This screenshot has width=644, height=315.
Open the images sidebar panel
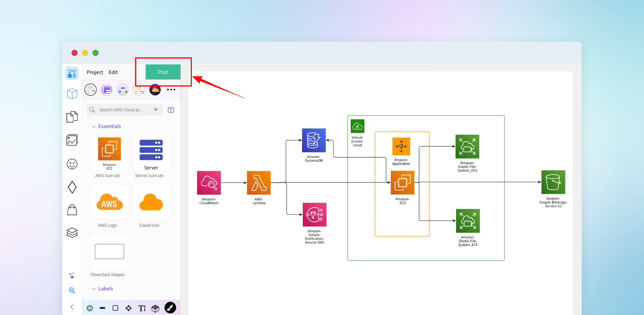coord(72,140)
